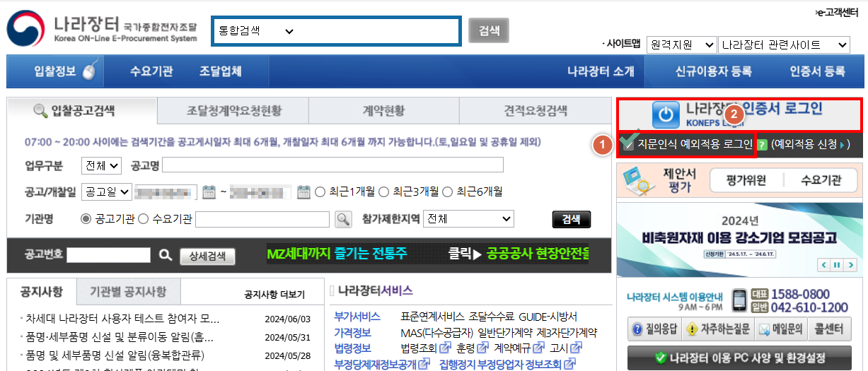
Task: Select the 최근3개월 radio button
Action: tap(384, 192)
